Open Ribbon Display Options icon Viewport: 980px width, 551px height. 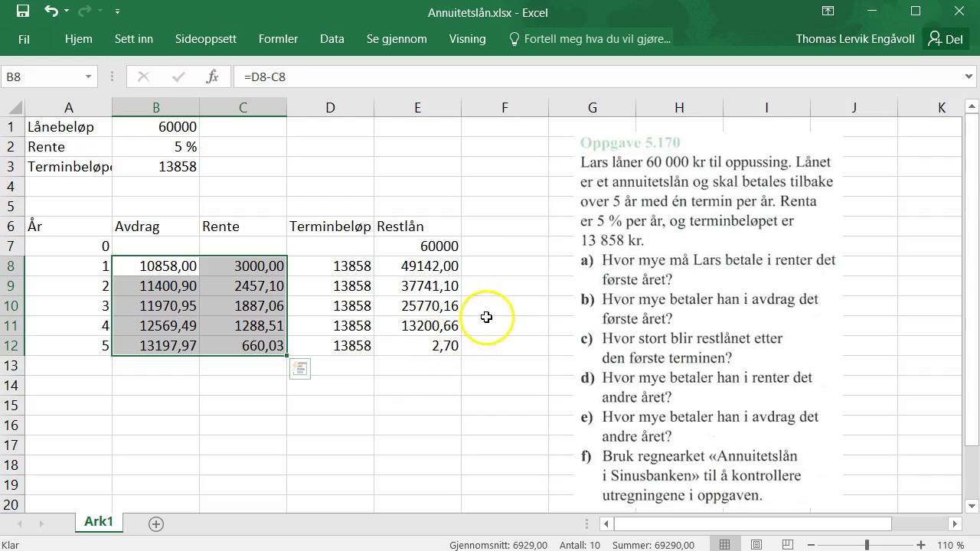828,11
